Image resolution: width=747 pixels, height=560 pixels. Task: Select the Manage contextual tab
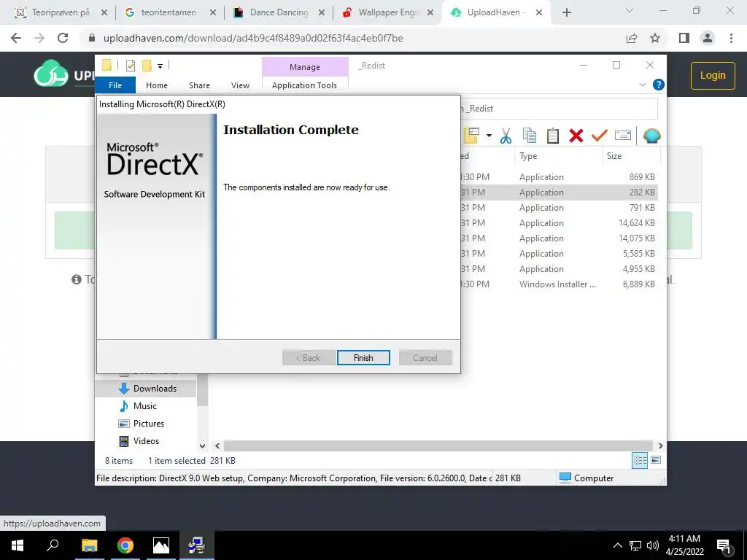tap(305, 67)
